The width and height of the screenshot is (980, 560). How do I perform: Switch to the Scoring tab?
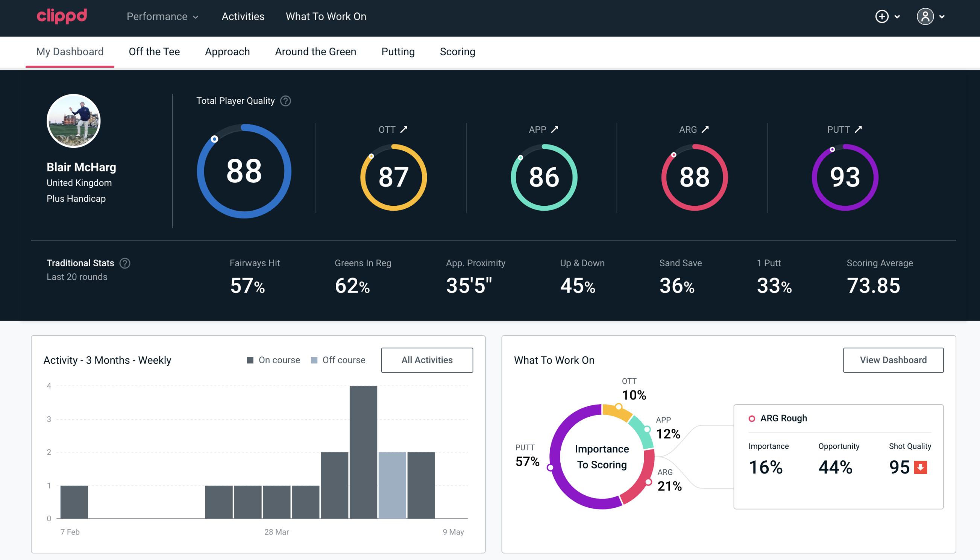coord(457,51)
